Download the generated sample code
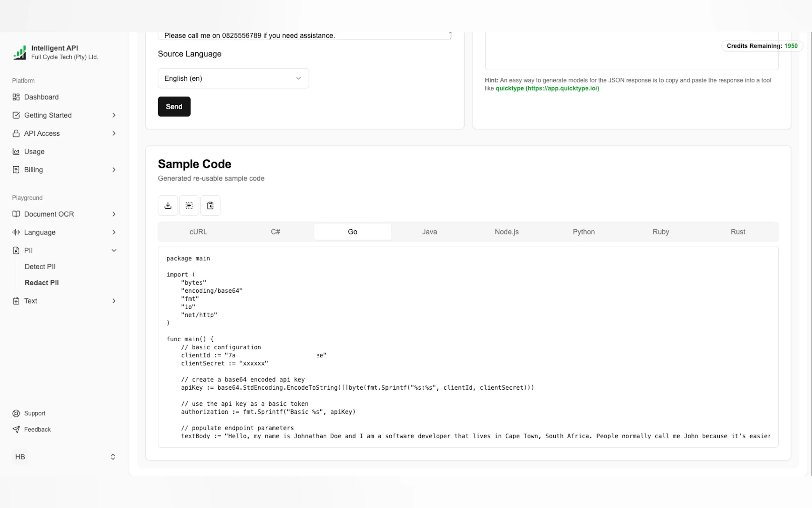The image size is (812, 508). point(168,205)
